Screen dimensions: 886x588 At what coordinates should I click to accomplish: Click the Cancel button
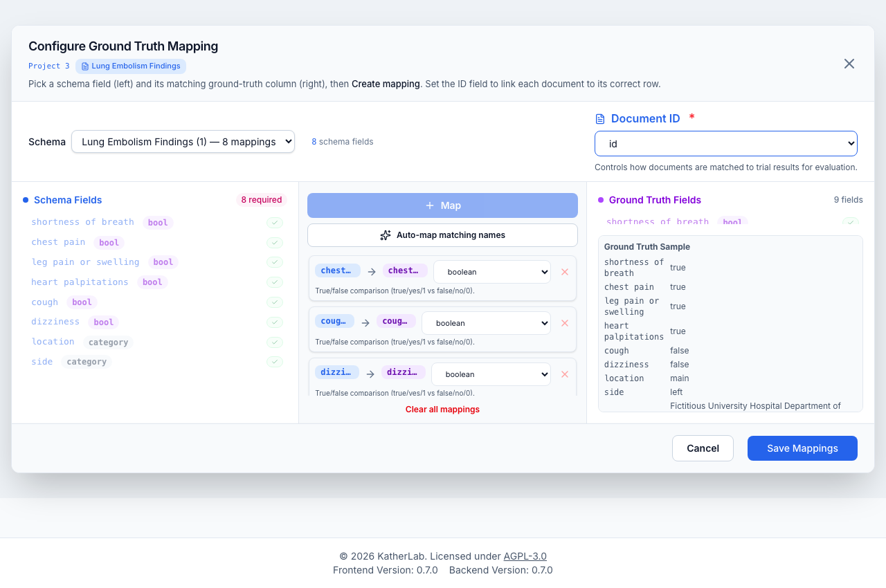pos(703,448)
